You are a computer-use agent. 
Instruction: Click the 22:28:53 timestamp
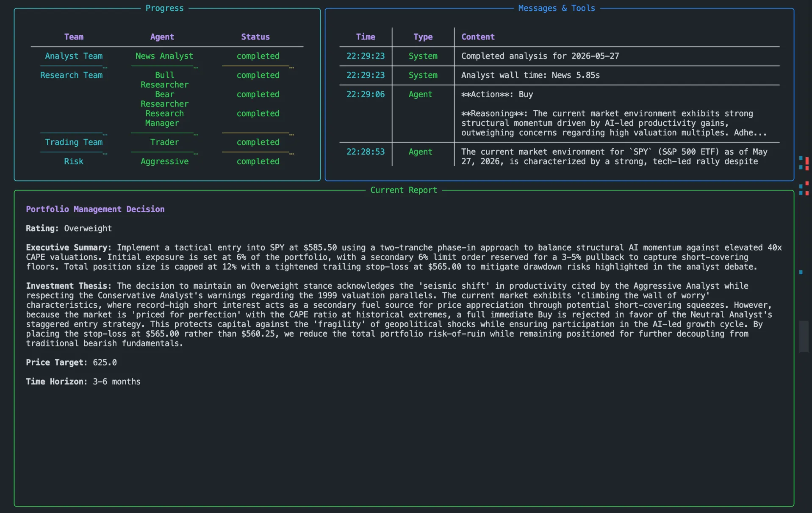tap(366, 152)
